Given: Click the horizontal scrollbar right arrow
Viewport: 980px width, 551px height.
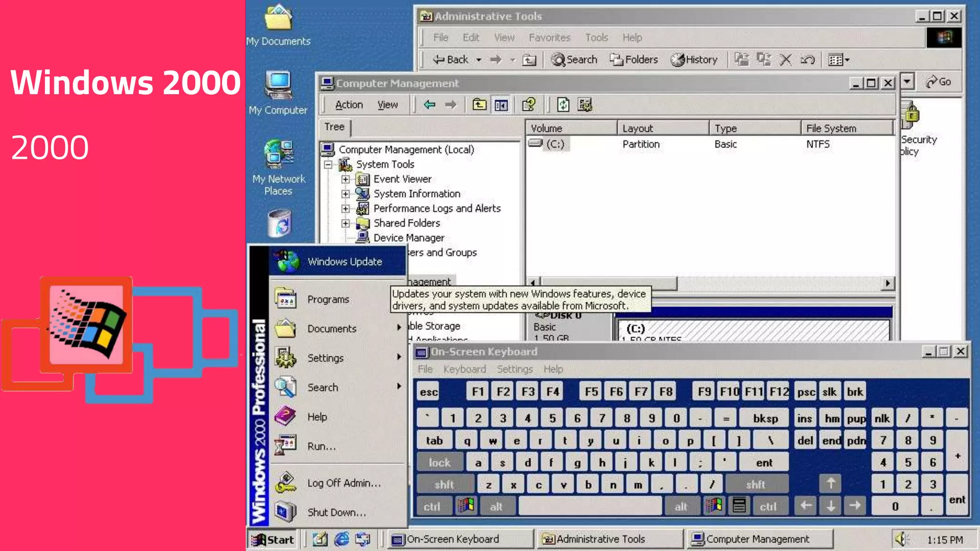Looking at the screenshot, I should (x=888, y=283).
